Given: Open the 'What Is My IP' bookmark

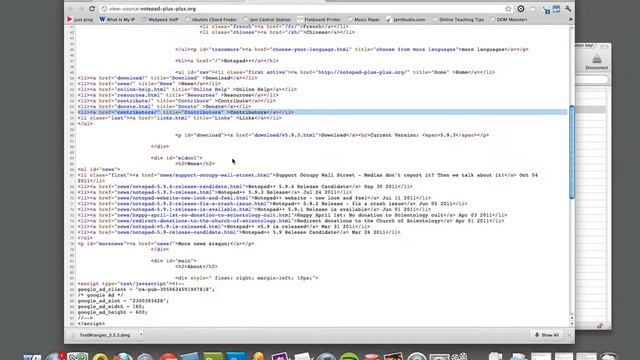Looking at the screenshot, I should click(117, 19).
